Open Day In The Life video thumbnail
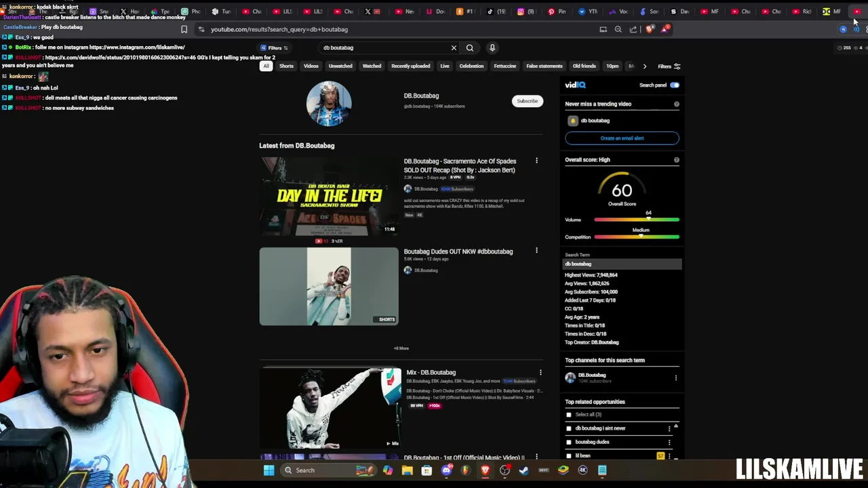Viewport: 868px width, 488px height. coord(329,197)
